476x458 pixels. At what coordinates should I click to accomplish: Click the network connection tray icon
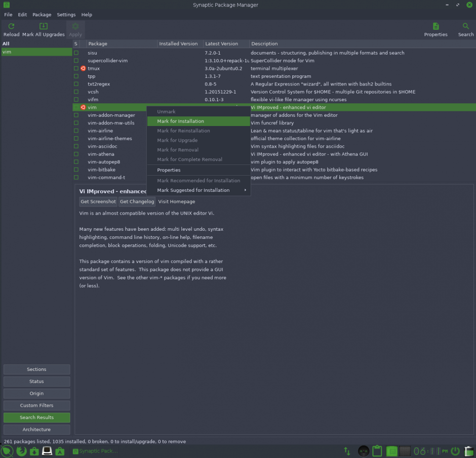pos(347,451)
